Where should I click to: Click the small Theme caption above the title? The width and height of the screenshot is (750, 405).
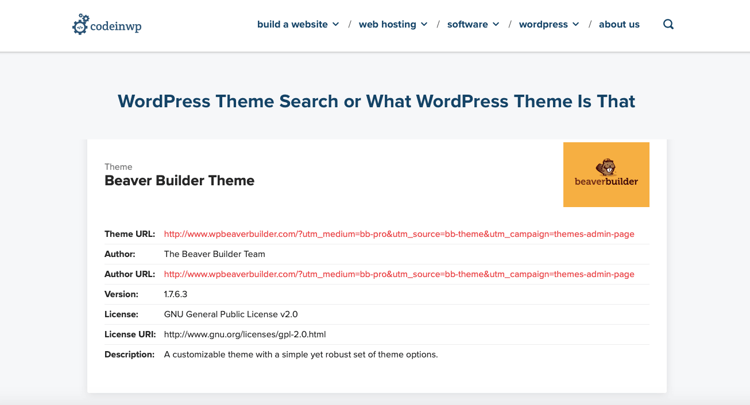point(118,167)
